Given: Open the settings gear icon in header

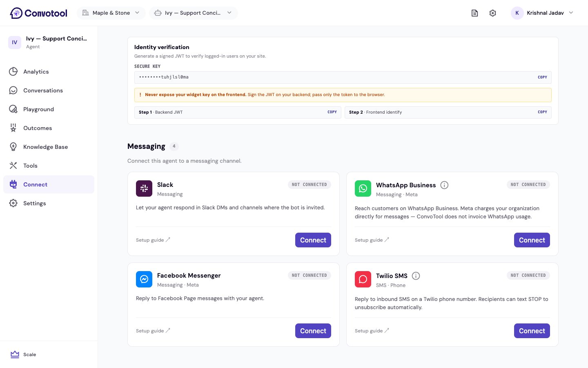Looking at the screenshot, I should pyautogui.click(x=493, y=13).
